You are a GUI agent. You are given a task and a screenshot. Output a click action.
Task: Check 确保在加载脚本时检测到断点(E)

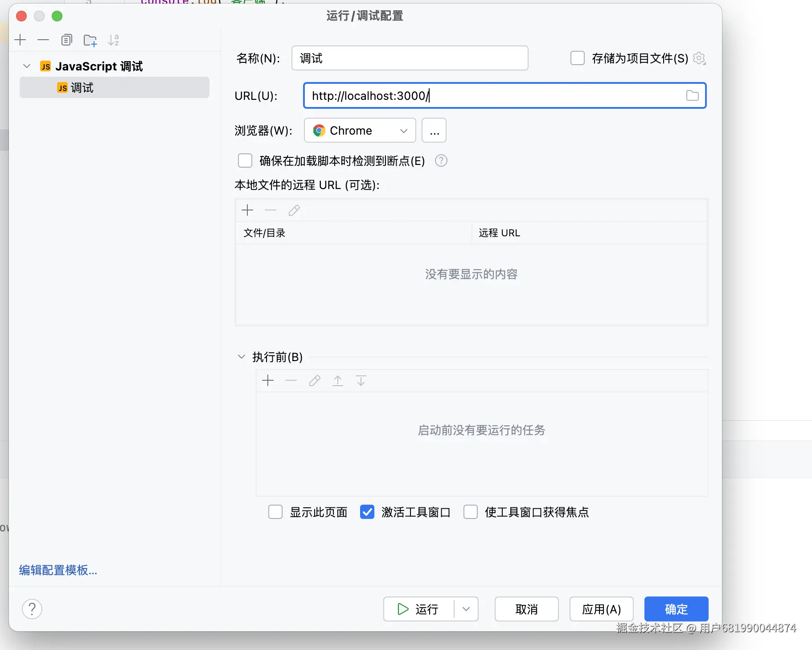(245, 160)
